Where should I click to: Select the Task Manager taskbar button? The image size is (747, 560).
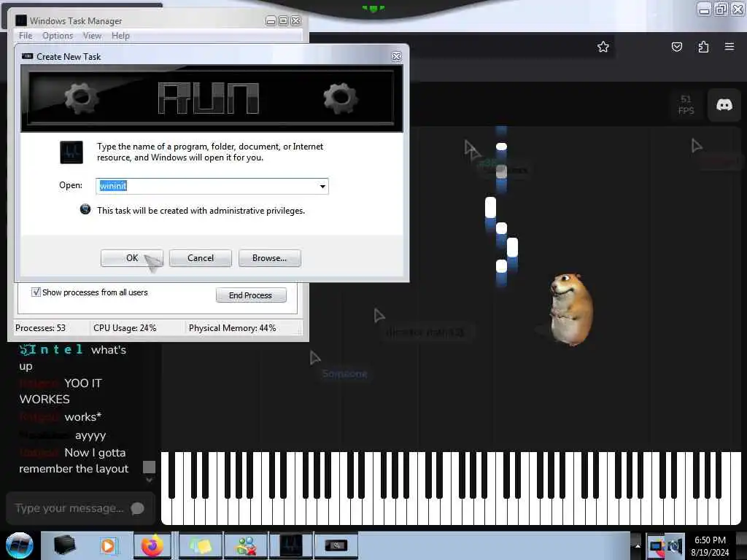coord(291,545)
